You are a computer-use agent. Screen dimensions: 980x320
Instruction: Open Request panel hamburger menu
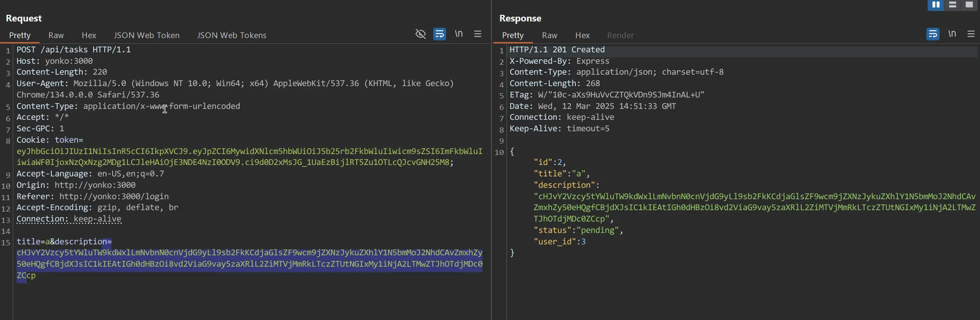(x=478, y=34)
